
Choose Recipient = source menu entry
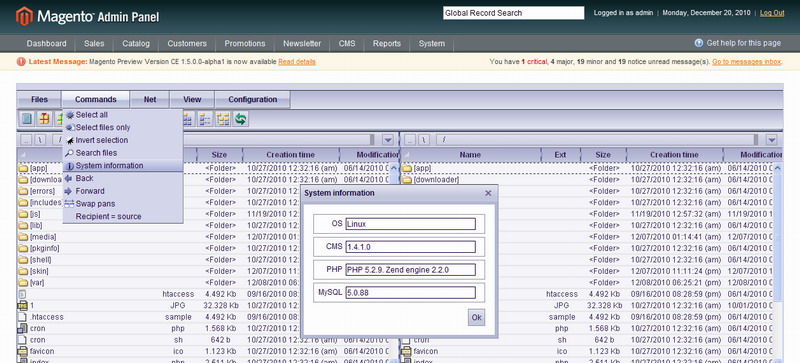(x=122, y=216)
